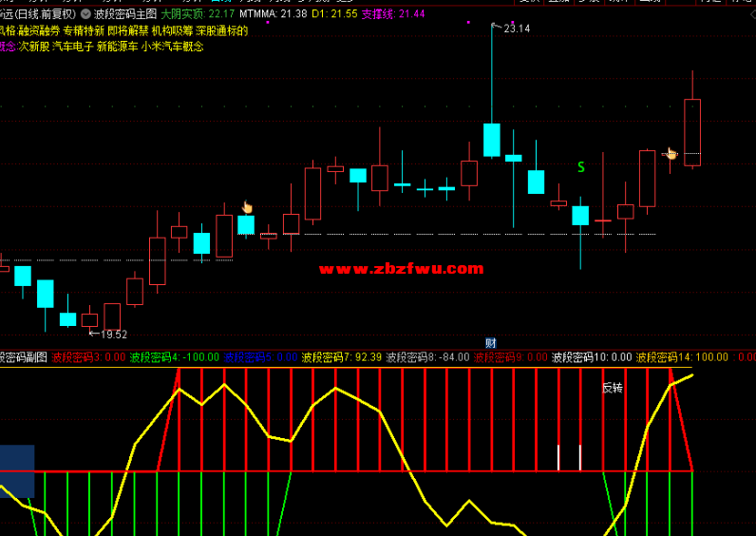Click the 波段密码7: 92.39 readout
The image size is (756, 536).
point(341,357)
